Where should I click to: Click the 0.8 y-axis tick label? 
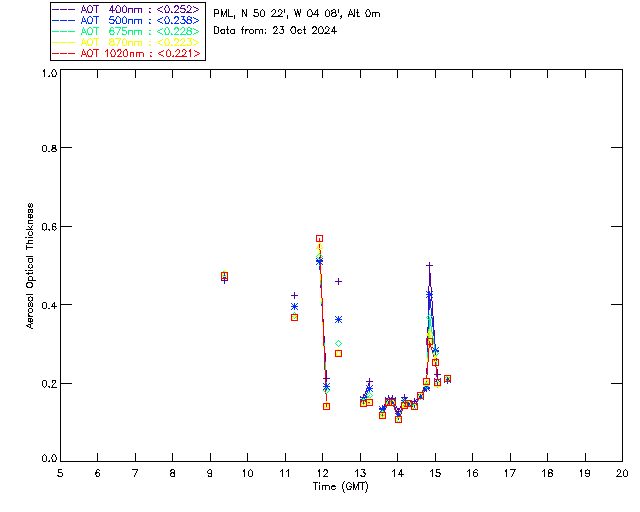point(49,148)
